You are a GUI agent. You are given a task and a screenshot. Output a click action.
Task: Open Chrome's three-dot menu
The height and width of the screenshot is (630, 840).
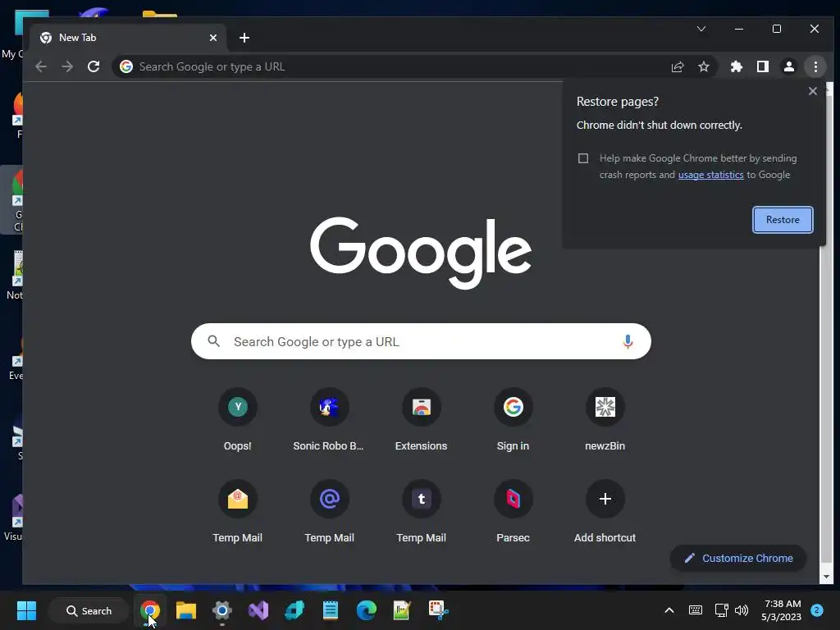point(815,66)
